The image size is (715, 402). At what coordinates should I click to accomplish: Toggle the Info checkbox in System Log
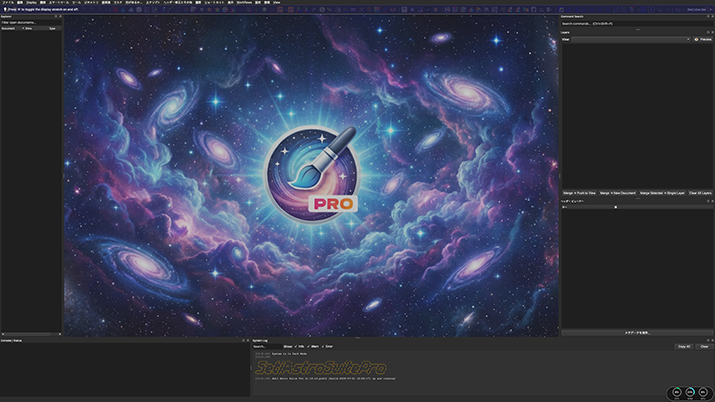[x=299, y=346]
